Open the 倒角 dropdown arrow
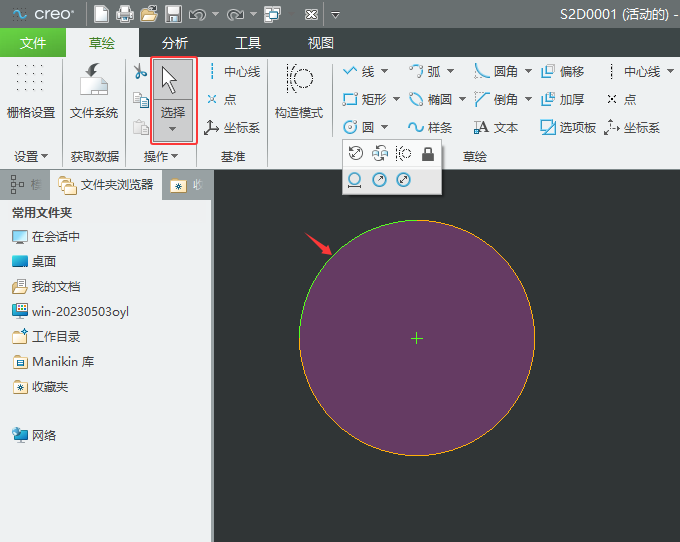This screenshot has width=680, height=542. (528, 99)
